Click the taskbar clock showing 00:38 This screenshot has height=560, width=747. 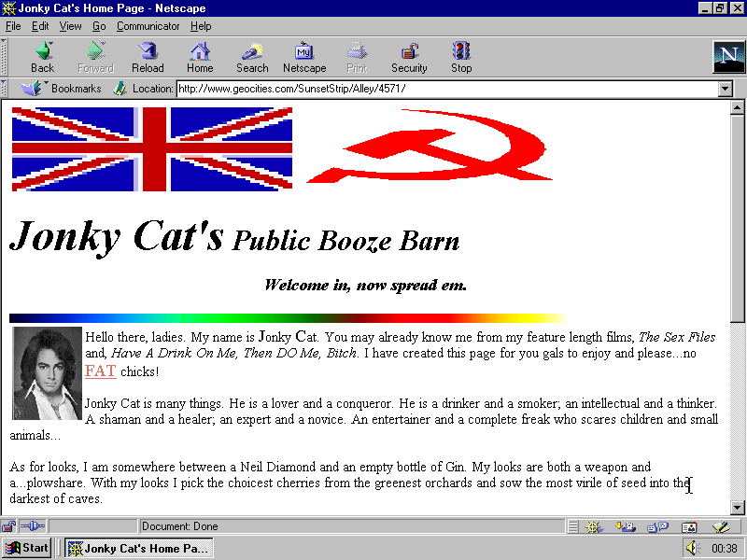[725, 549]
